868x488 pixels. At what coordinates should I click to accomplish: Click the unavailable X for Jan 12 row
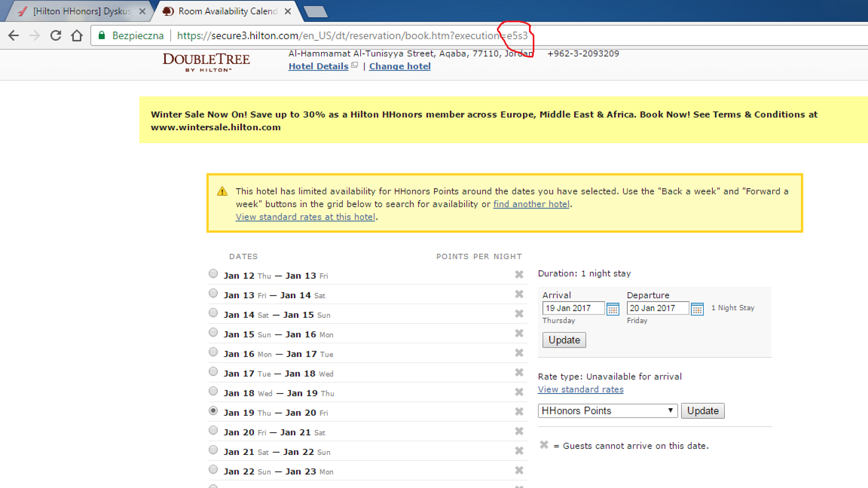pyautogui.click(x=519, y=275)
